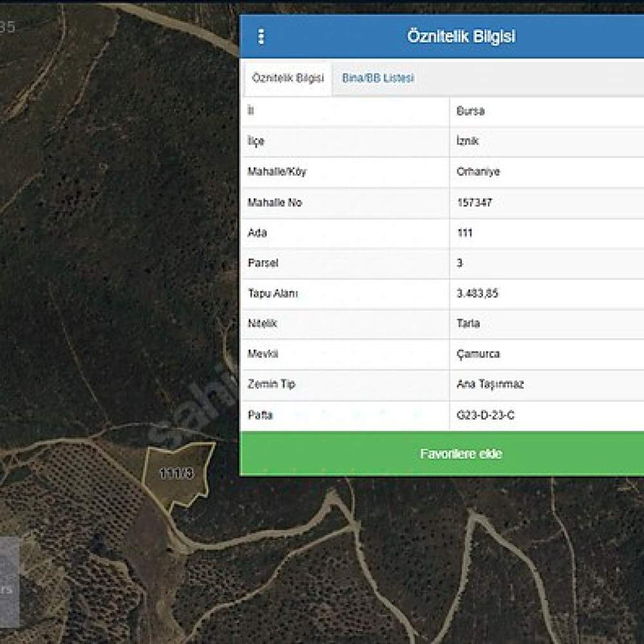Select the Öznitelik Bilgisi tab
The height and width of the screenshot is (644, 644).
288,78
